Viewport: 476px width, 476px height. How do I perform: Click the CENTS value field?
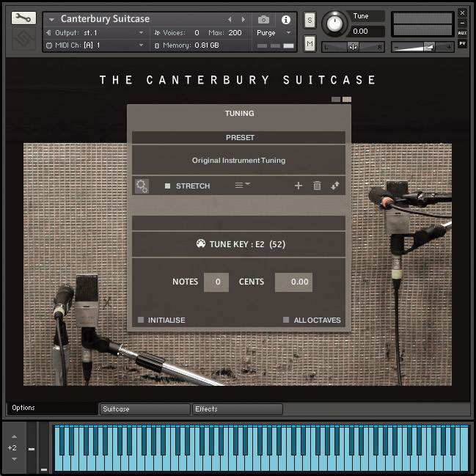[x=293, y=282]
